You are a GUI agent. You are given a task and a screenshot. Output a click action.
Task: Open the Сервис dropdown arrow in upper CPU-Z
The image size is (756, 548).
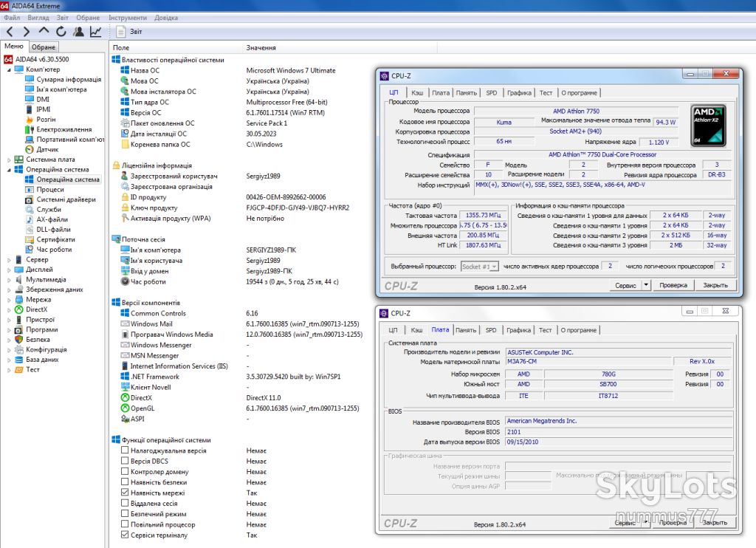(646, 285)
